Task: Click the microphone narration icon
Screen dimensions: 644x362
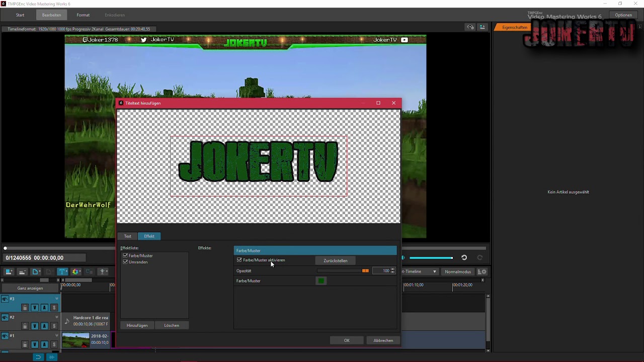Action: (103, 271)
